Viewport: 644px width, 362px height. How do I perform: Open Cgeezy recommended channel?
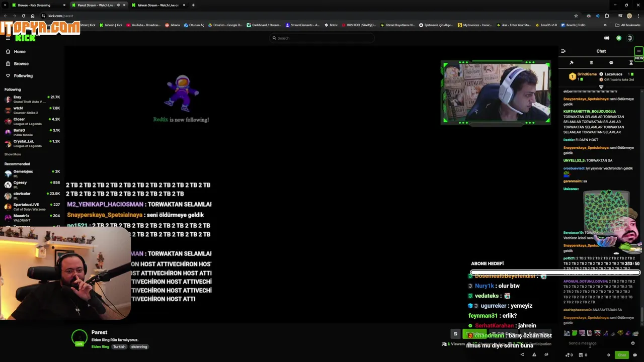coord(32,185)
